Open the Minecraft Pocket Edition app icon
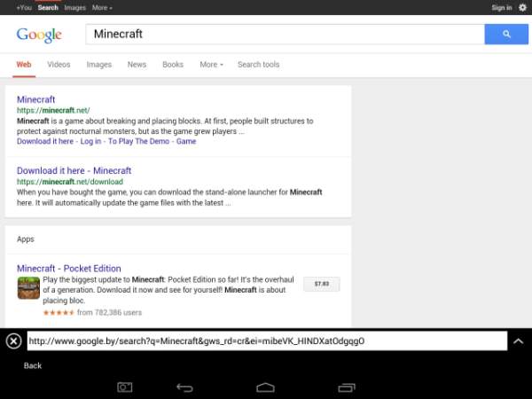The height and width of the screenshot is (399, 532). point(28,288)
